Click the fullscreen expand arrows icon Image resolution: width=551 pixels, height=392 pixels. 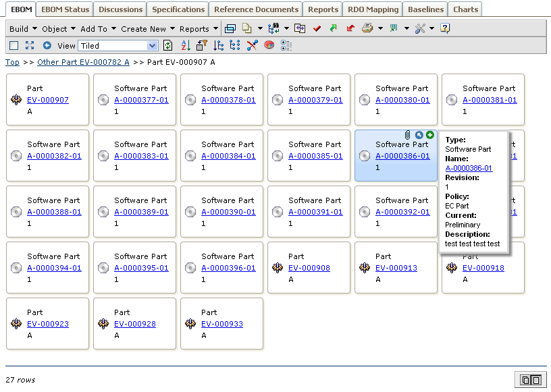coord(30,46)
